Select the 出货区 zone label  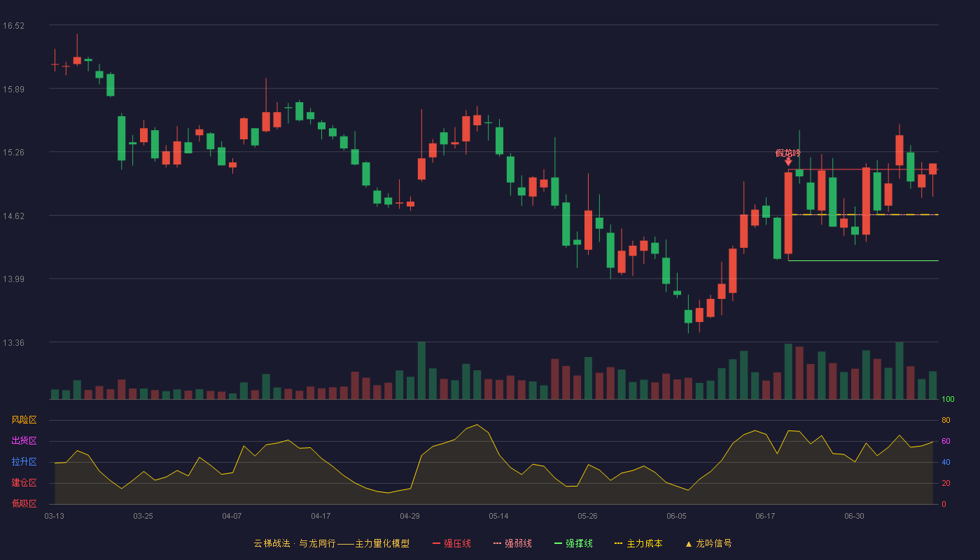[x=24, y=441]
